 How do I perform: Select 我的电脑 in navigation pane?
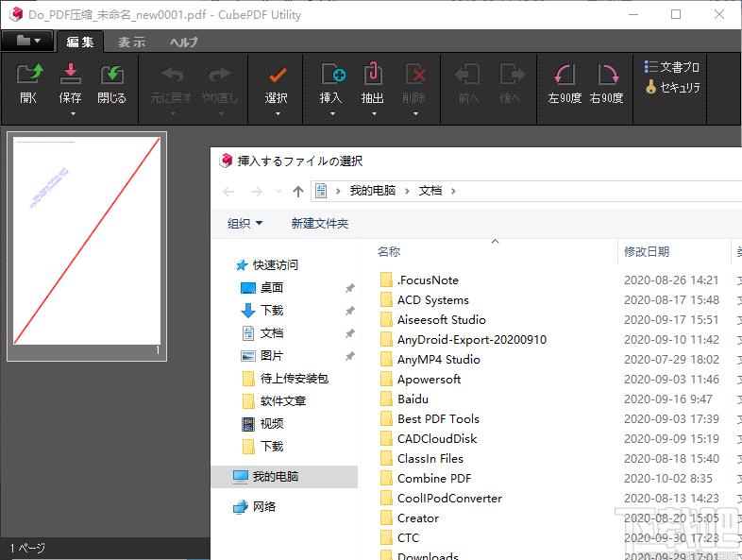click(284, 477)
